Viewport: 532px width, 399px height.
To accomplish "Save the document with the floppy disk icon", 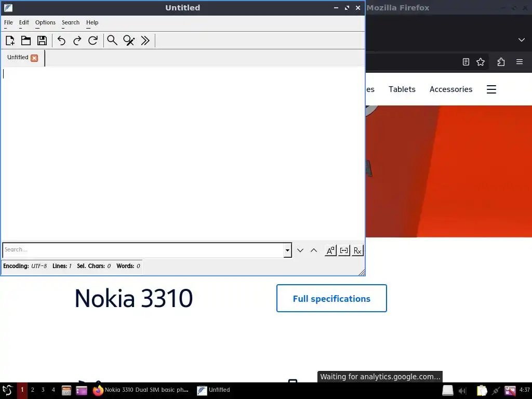I will click(42, 41).
